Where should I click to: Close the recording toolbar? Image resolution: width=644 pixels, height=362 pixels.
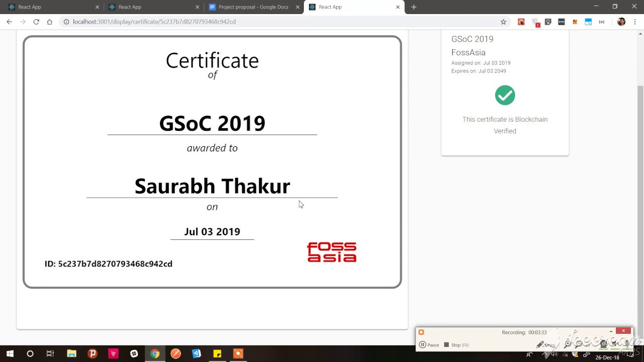click(x=623, y=331)
